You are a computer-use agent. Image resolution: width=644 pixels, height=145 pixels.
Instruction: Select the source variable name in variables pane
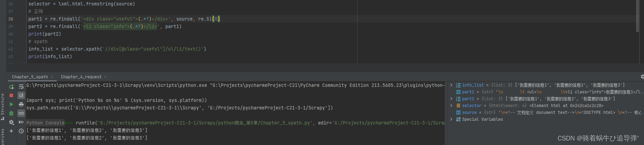pos(469,113)
